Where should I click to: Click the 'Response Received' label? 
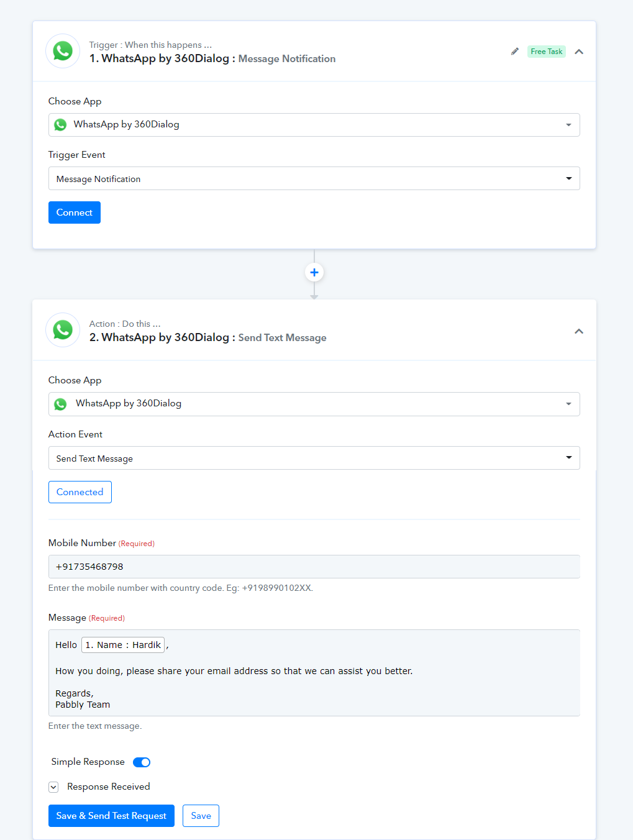point(109,787)
